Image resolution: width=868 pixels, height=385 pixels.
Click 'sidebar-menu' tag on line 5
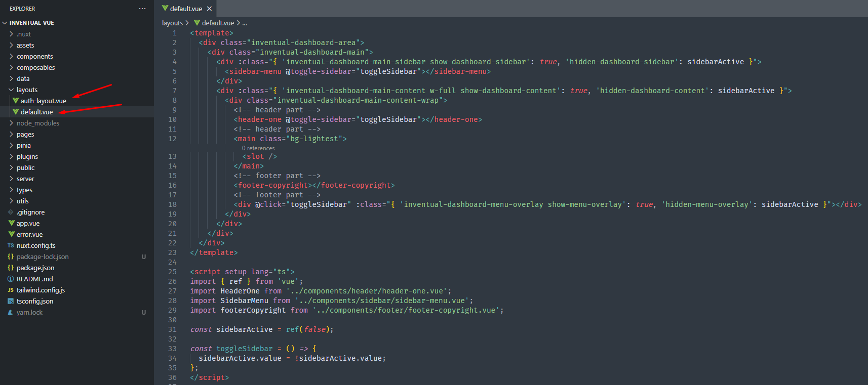(255, 71)
